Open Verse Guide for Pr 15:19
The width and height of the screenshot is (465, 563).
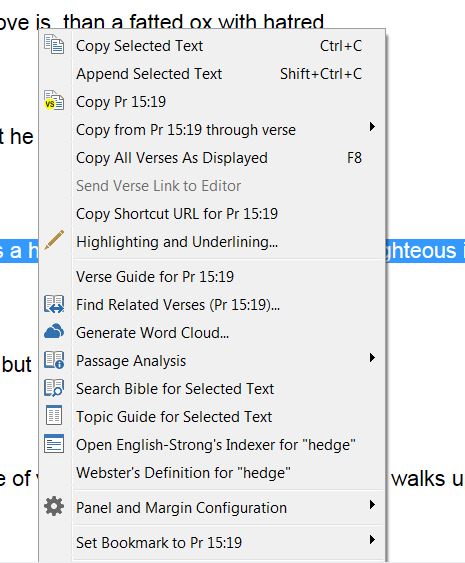(212, 276)
